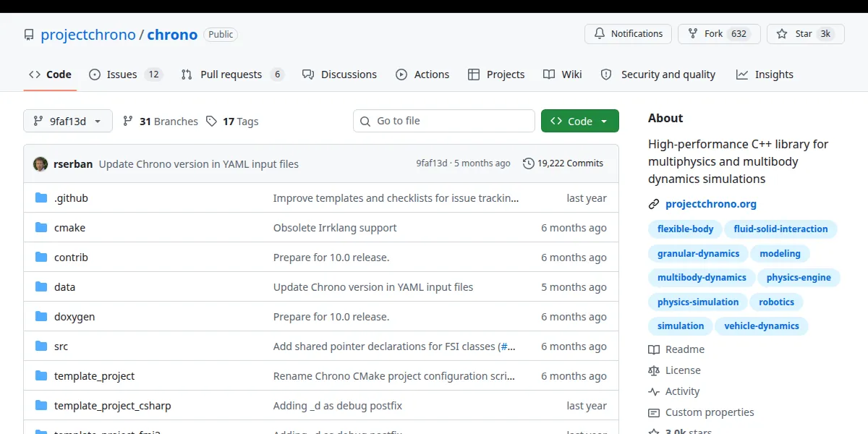
Task: Click the contrib folder icon
Action: (x=41, y=258)
